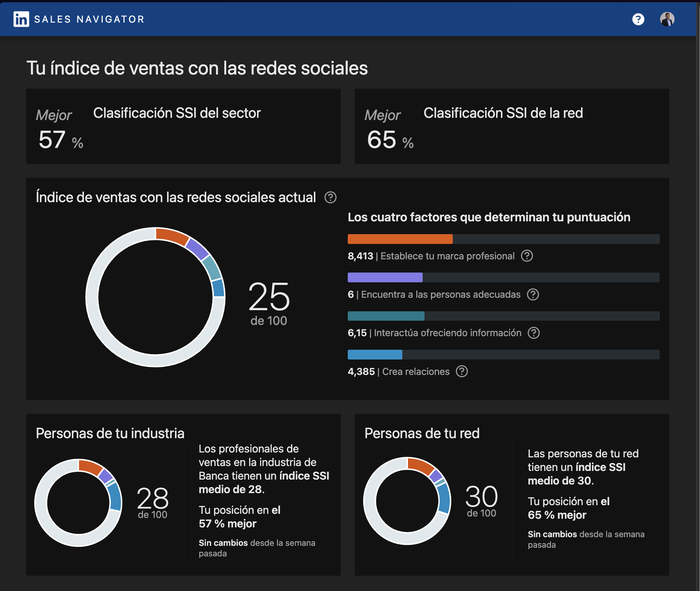
Task: Click help icon next to Establece tu marca profesional
Action: click(x=527, y=256)
